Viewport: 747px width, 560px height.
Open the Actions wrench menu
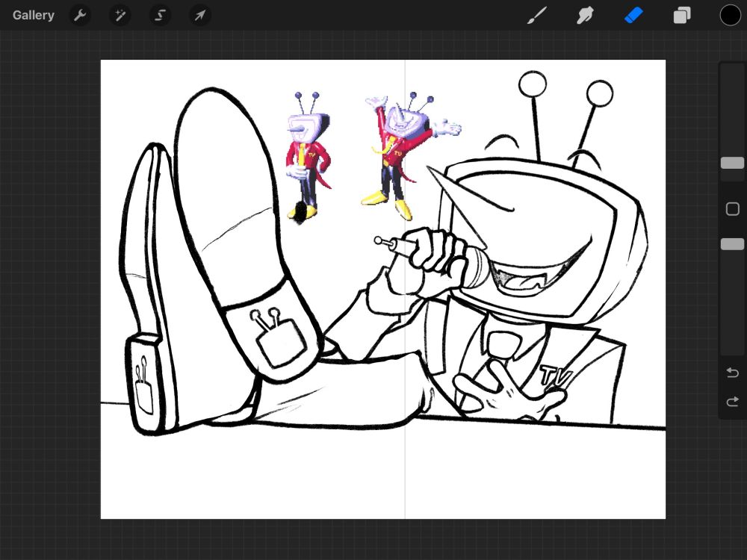click(x=80, y=15)
